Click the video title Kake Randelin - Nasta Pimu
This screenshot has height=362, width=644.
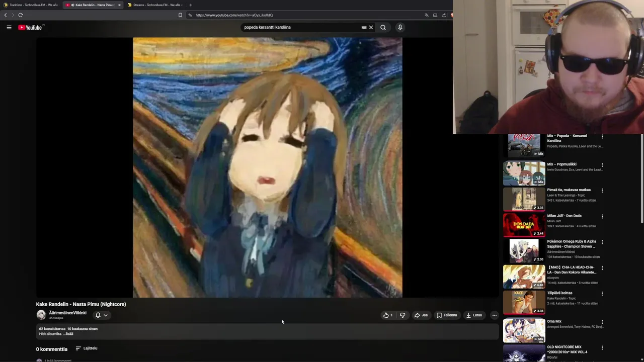point(81,304)
